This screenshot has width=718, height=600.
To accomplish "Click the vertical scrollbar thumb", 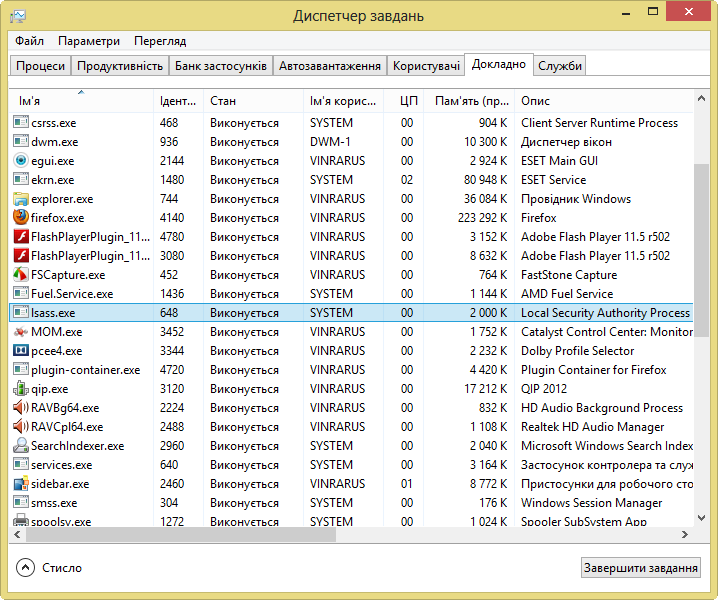I will pyautogui.click(x=701, y=250).
